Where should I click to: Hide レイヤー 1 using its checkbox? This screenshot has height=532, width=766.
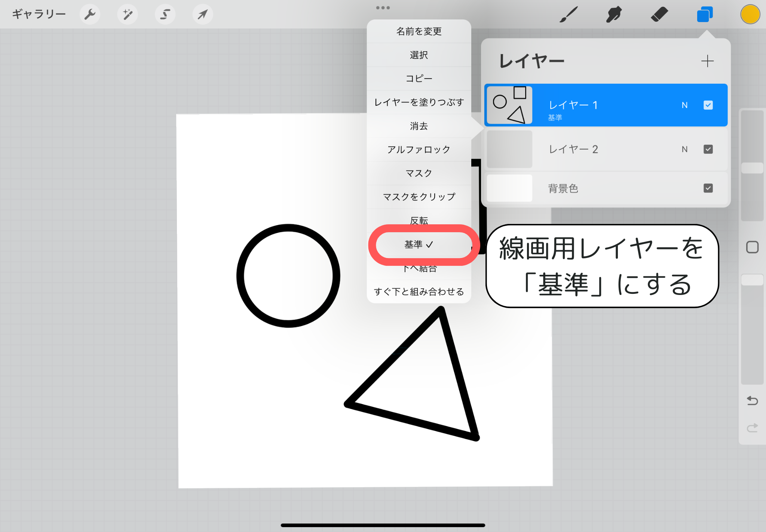pyautogui.click(x=708, y=105)
